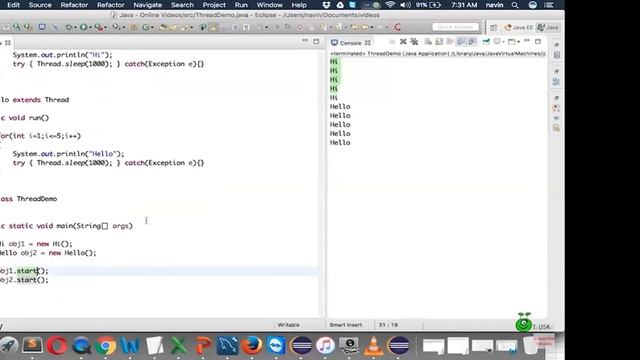Viewport: 640px width, 360px height.
Task: Open Google Chrome from the Dock
Action: pos(106,345)
